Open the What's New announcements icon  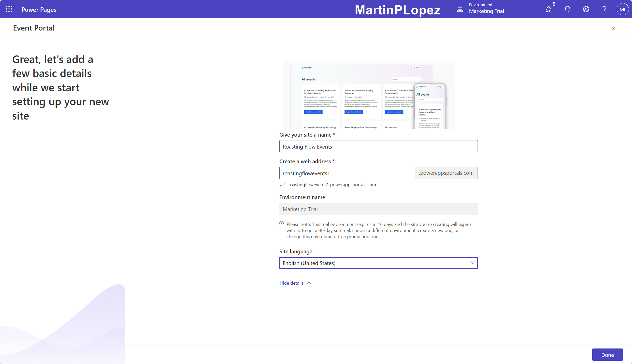pos(549,9)
